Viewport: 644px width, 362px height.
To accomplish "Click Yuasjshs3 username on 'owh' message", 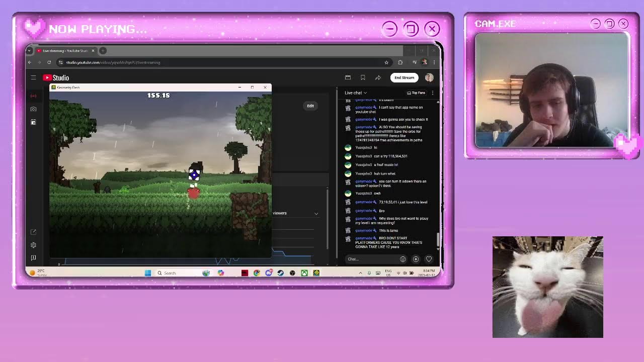I will click(x=364, y=194).
